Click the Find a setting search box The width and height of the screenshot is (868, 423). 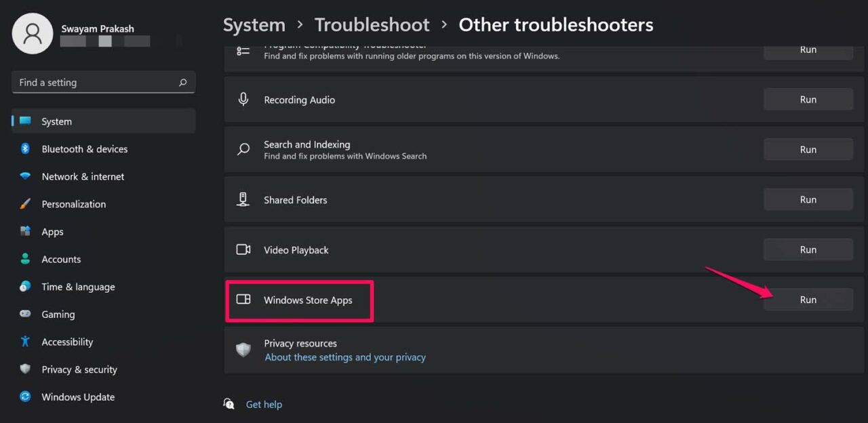click(104, 83)
